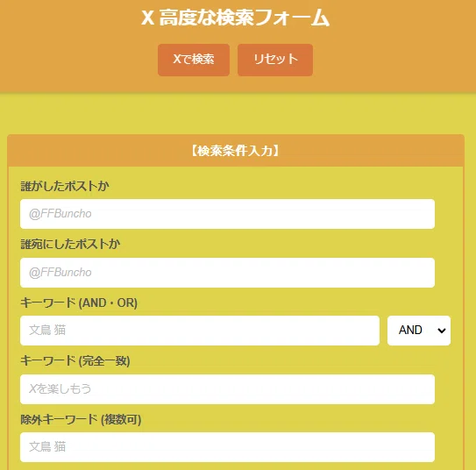Click the chevron arrow on AND selector
The height and width of the screenshot is (470, 476).
pos(442,331)
